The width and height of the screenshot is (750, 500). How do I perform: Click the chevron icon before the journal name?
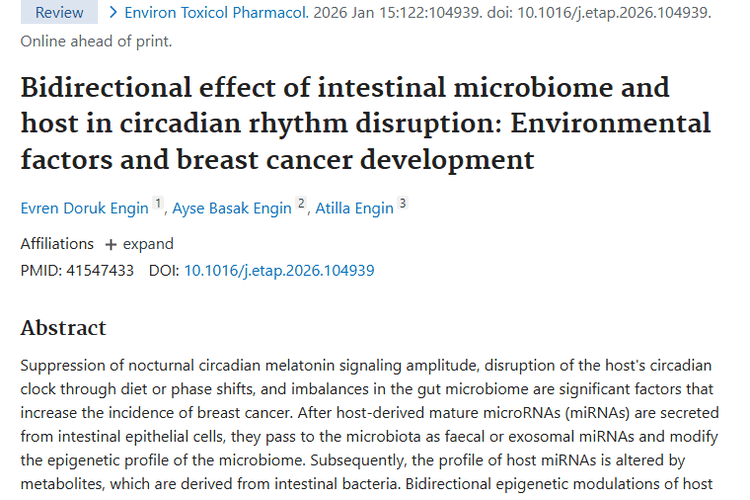pyautogui.click(x=113, y=13)
